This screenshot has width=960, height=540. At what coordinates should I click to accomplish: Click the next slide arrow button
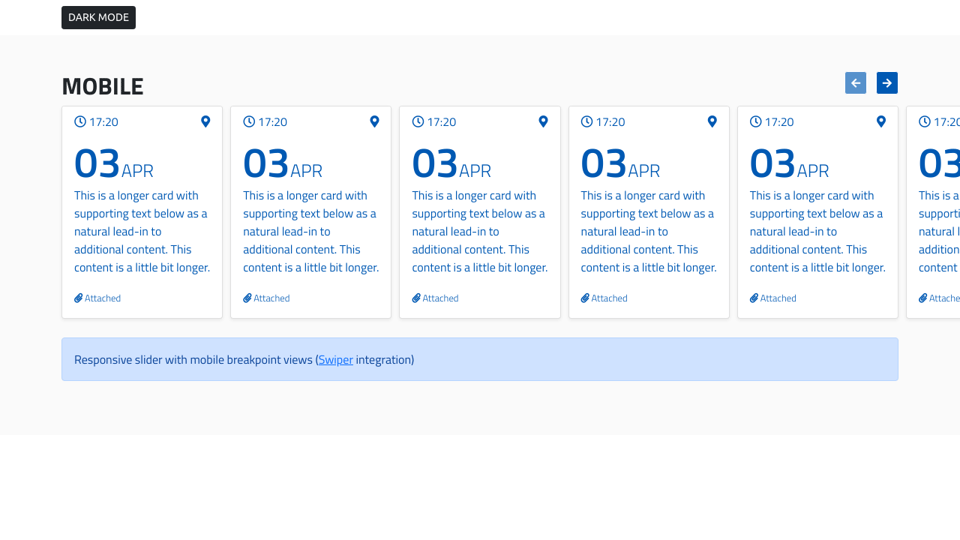tap(887, 83)
